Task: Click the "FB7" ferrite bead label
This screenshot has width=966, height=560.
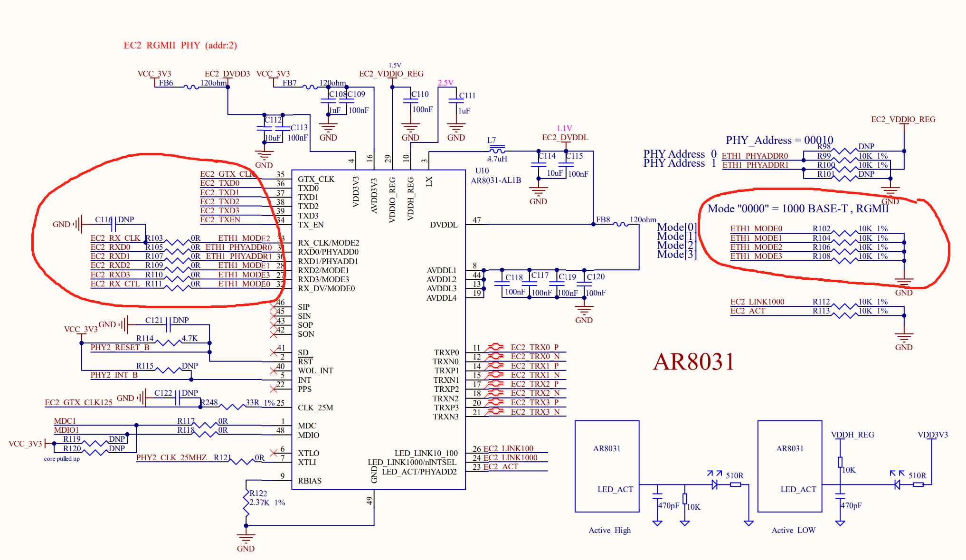Action: click(x=289, y=83)
